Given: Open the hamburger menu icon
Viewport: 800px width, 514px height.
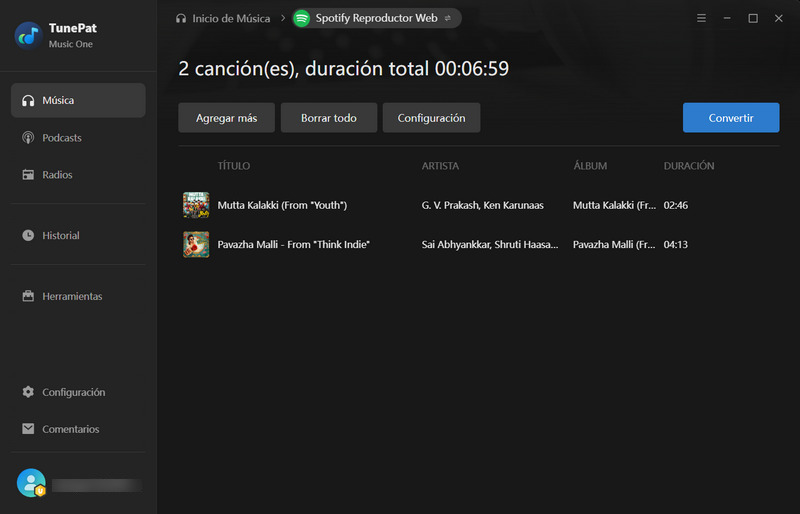Looking at the screenshot, I should point(702,18).
